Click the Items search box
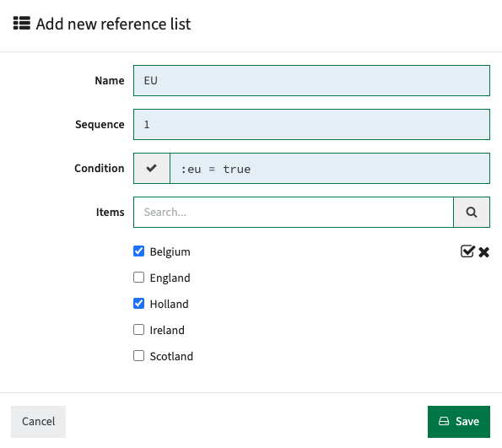This screenshot has height=448, width=502. (x=294, y=213)
